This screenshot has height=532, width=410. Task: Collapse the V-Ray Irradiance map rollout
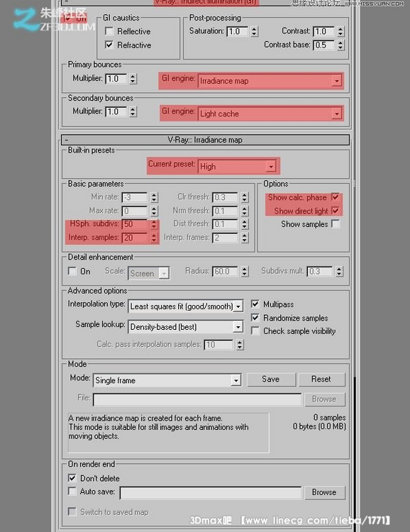[205, 140]
